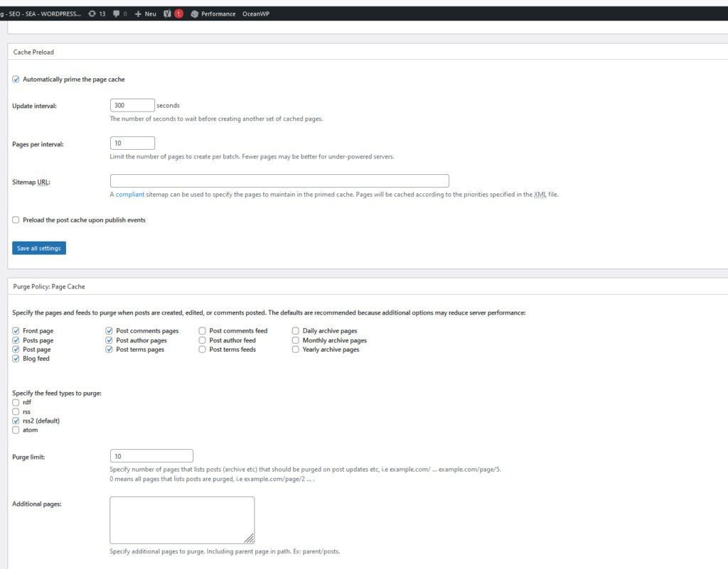
Task: Click the Sitemap URL label
Action: 31,183
